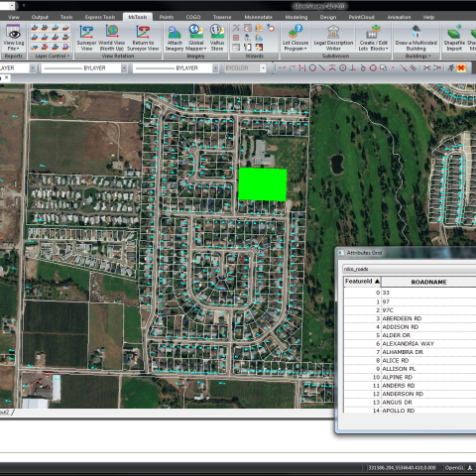This screenshot has height=476, width=476.
Task: Click the coordinates readout in status bar
Action: (402, 468)
